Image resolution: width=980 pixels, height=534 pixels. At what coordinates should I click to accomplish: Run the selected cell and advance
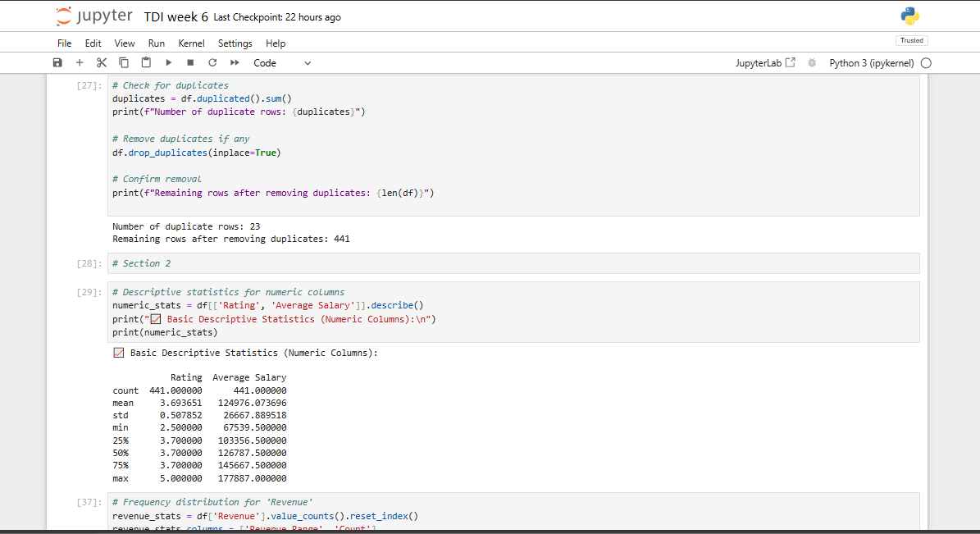point(168,62)
